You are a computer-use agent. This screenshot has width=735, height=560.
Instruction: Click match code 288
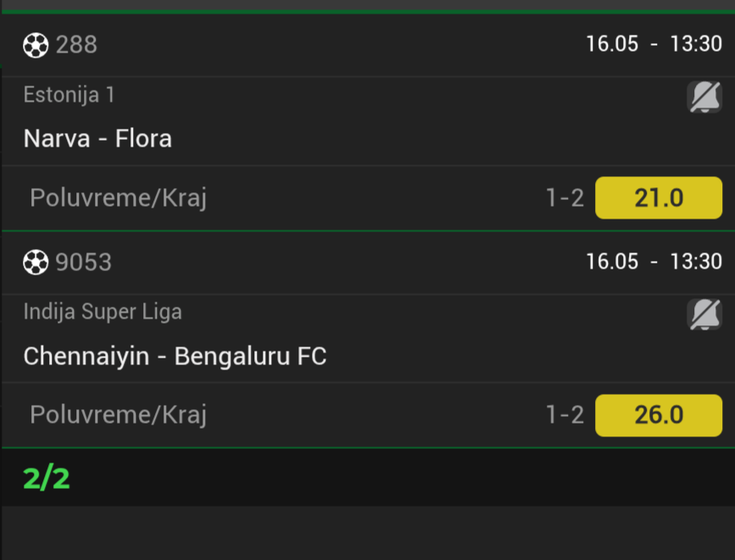76,45
